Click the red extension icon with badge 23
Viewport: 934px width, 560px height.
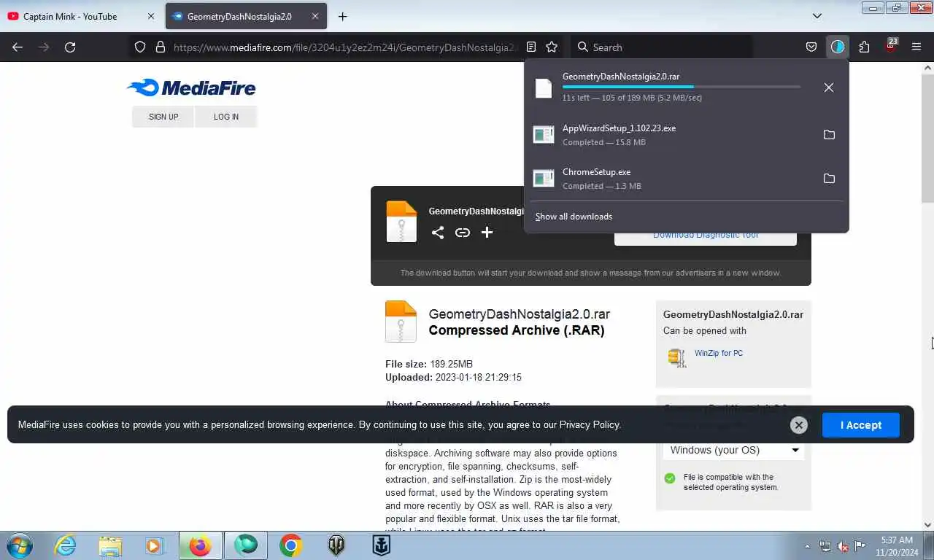[890, 46]
